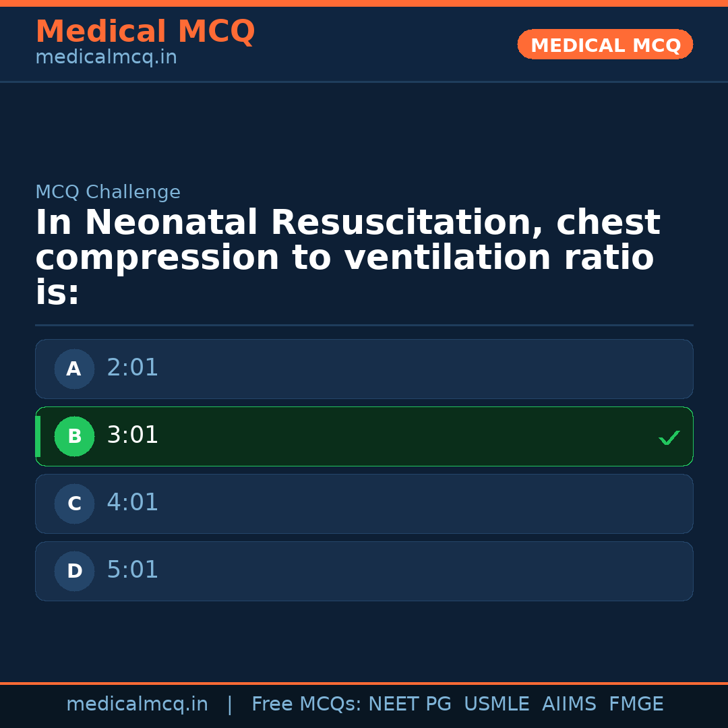Screen dimensions: 728x728
Task: Select the green B circle badge
Action: click(74, 436)
